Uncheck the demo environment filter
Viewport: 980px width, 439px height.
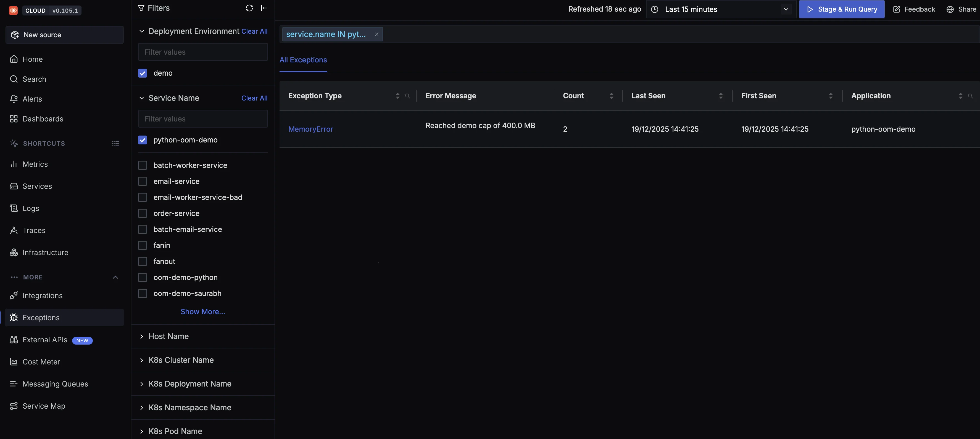pos(142,73)
